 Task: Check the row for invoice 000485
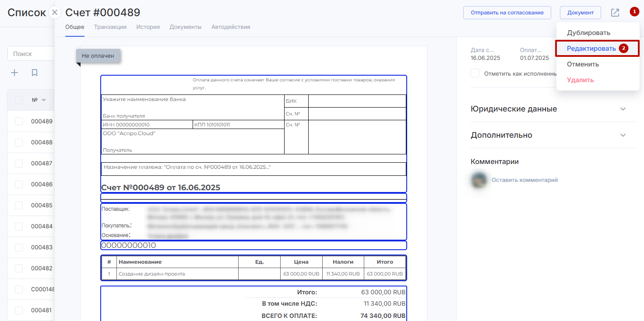pos(19,205)
